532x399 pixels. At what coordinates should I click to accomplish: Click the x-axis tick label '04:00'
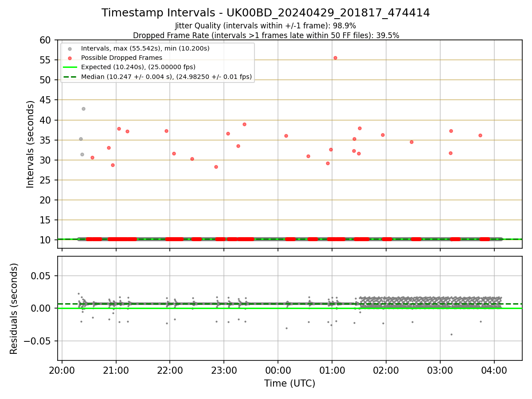(494, 370)
